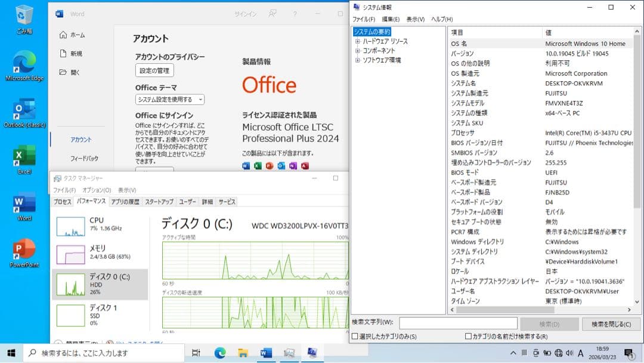
Task: Open File Explorer from taskbar
Action: tap(243, 353)
